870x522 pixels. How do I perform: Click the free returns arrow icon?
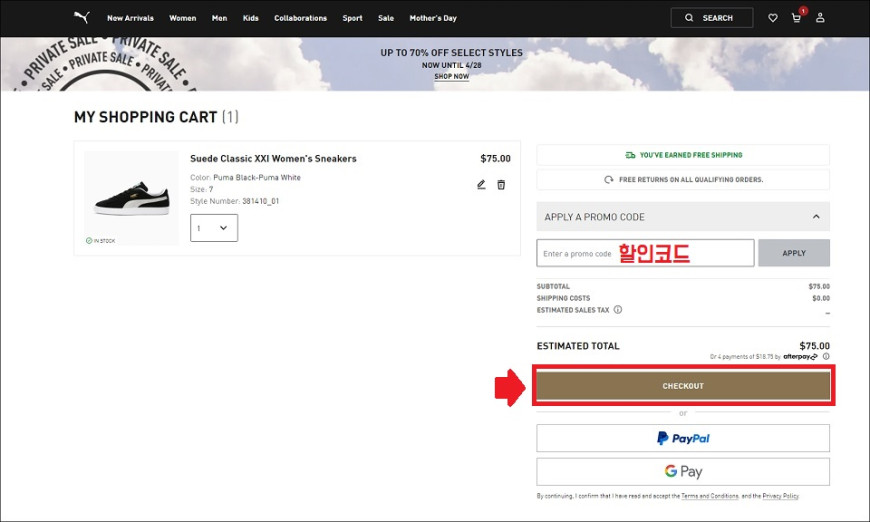(609, 180)
